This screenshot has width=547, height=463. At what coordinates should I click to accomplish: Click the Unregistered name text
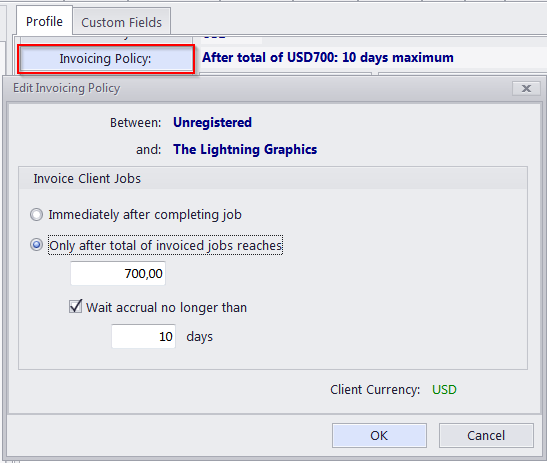pyautogui.click(x=212, y=122)
